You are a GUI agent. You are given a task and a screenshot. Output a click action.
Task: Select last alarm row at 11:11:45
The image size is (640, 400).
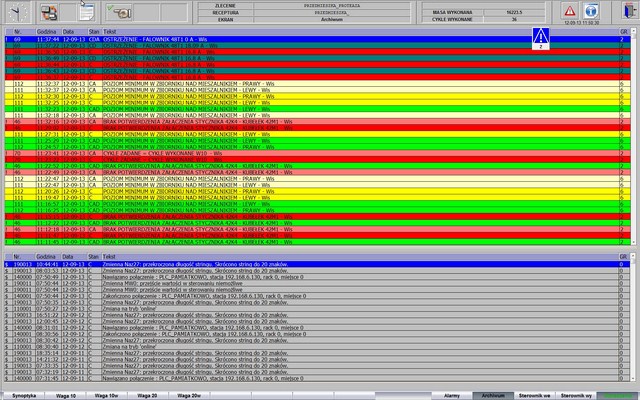318,242
